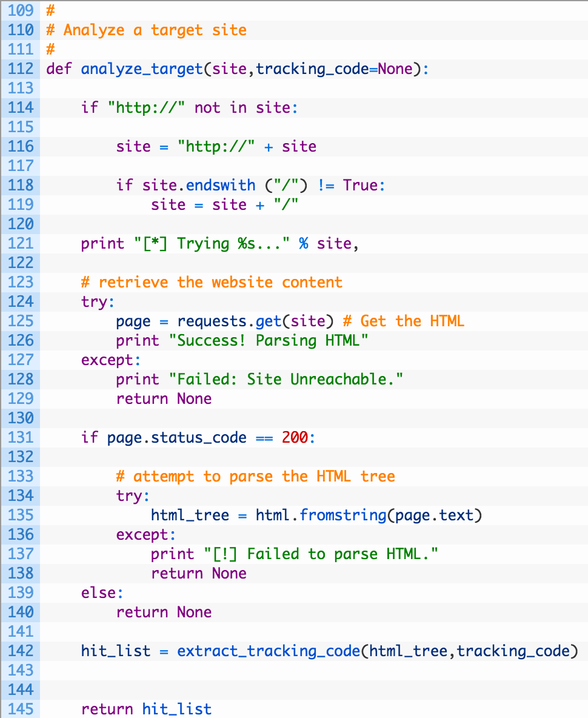The image size is (588, 718).
Task: Click the hit_list variable on line 142
Action: click(116, 651)
